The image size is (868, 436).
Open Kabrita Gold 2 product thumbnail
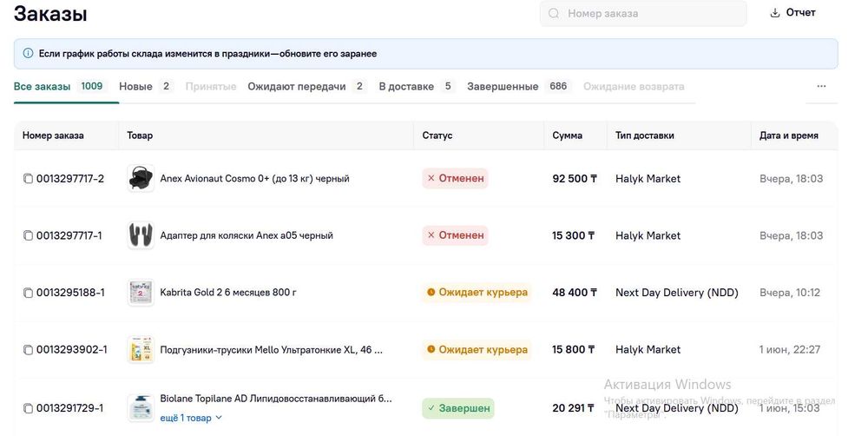tap(141, 293)
